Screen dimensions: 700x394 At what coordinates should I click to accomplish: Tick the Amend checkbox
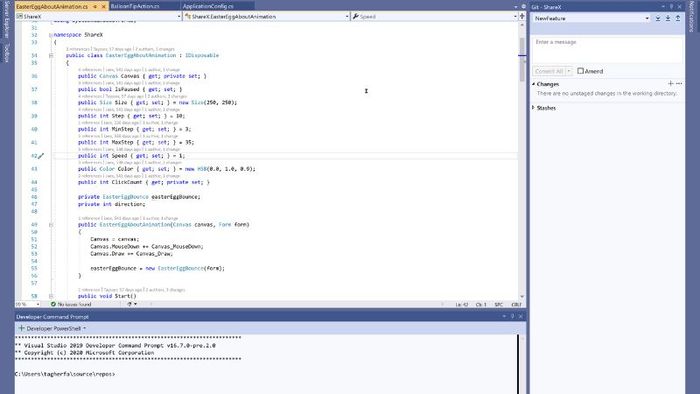pos(580,71)
